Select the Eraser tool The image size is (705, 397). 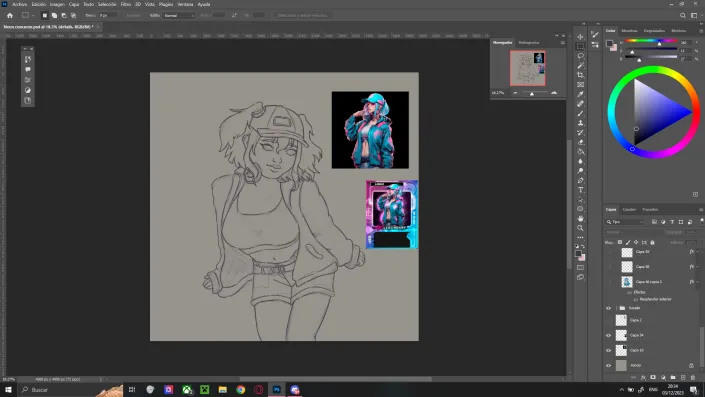coord(580,142)
